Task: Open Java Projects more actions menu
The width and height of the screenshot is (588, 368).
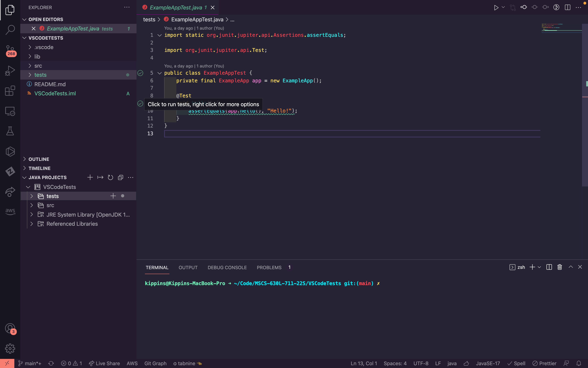Action: 131,177
